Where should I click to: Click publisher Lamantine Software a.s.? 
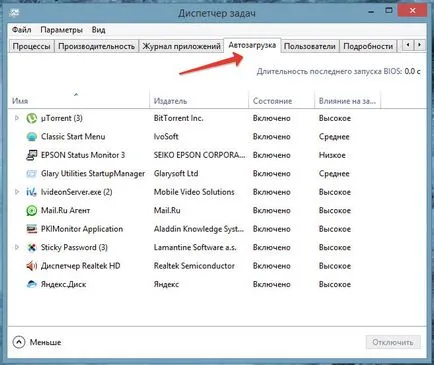tap(195, 248)
